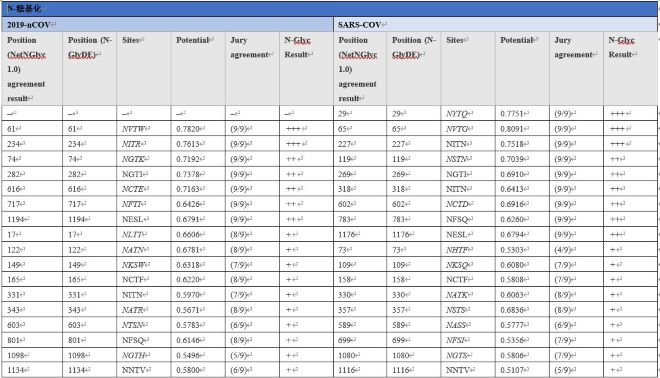Screen dimensions: 660x378
Task: Select the NITR site cell
Action: click(x=144, y=144)
